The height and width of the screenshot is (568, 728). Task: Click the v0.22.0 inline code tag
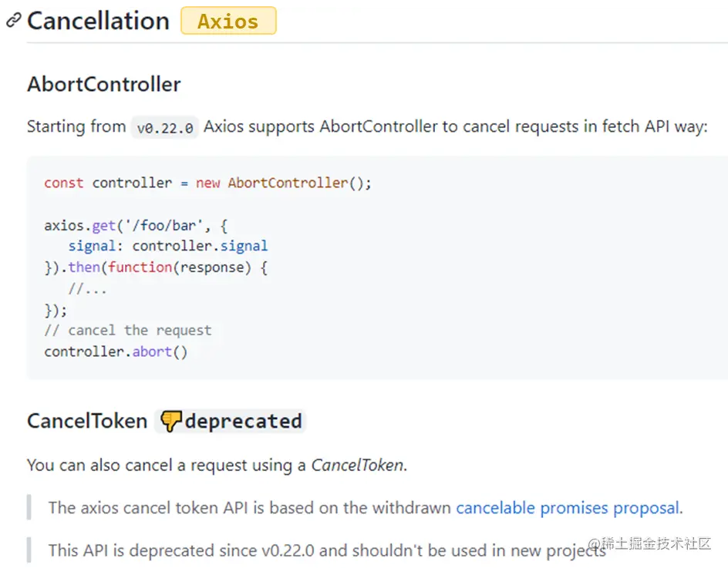(x=165, y=127)
